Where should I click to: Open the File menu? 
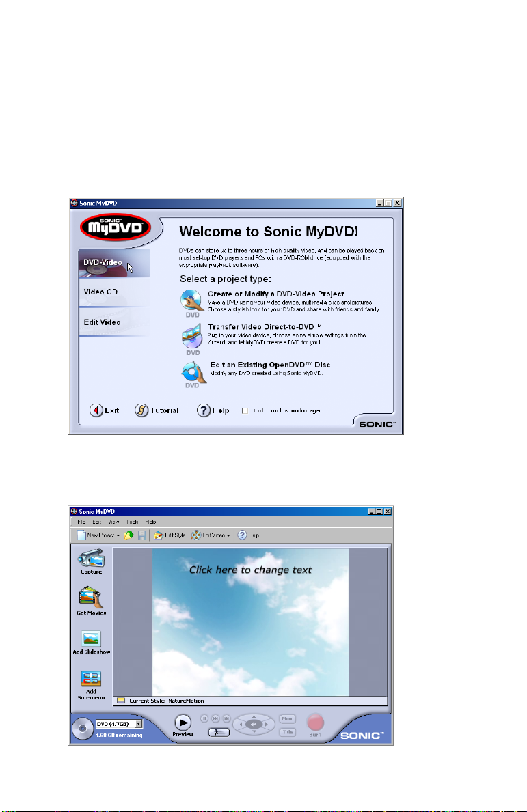(x=81, y=522)
